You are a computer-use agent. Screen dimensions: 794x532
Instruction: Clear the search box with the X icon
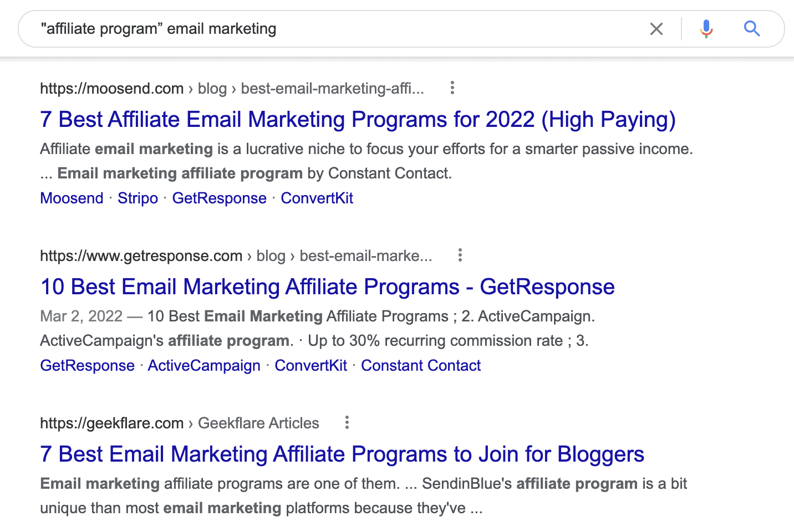(x=656, y=29)
